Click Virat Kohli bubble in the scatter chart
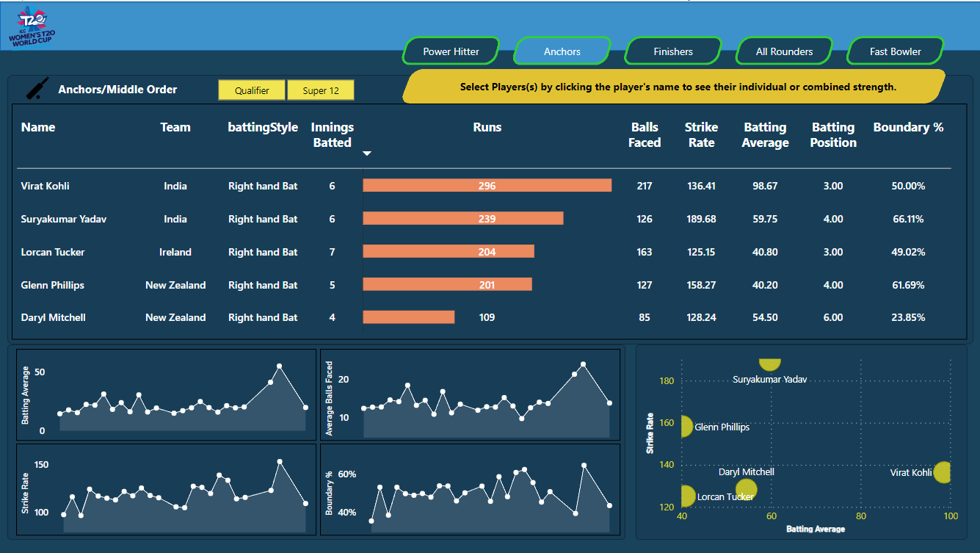The width and height of the screenshot is (980, 553). [942, 473]
